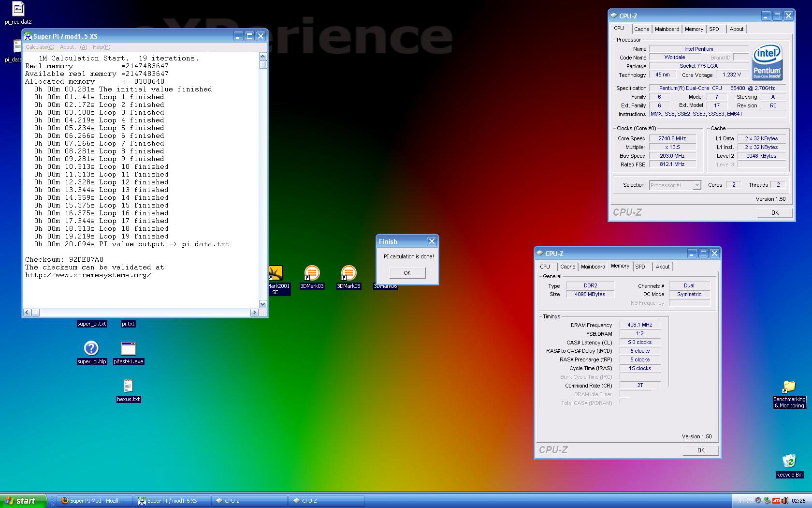Click Super PI horizontal scrollbar left arrow
Viewport: 812px width, 508px height.
[x=27, y=313]
